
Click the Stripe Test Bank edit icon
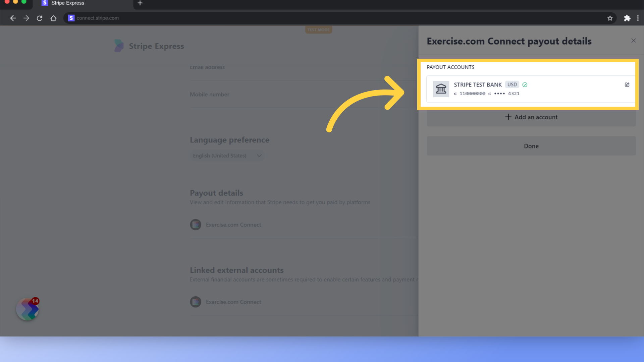[x=627, y=84]
